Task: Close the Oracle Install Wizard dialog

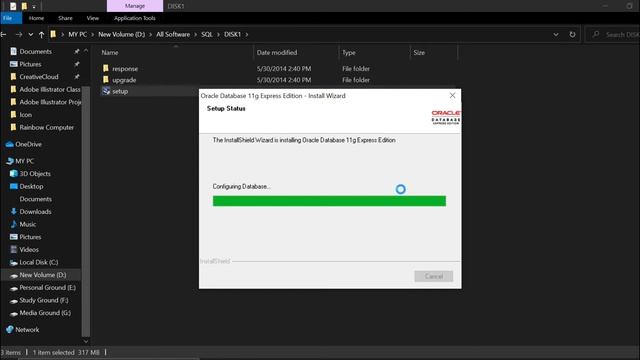Action: coord(452,96)
